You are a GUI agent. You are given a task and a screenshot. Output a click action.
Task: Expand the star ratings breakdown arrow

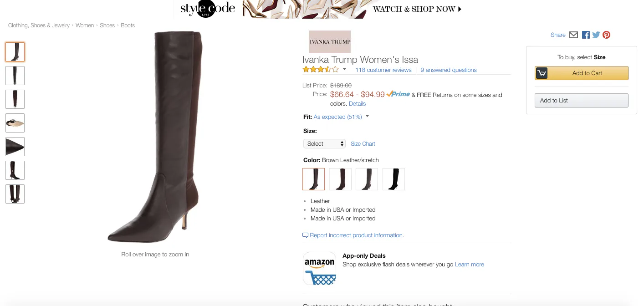coord(344,70)
